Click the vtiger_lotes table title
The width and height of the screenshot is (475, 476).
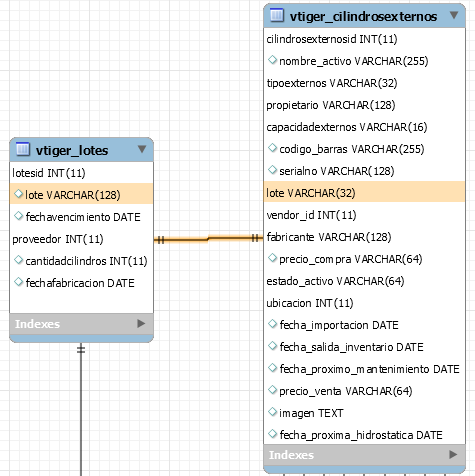[x=72, y=151]
